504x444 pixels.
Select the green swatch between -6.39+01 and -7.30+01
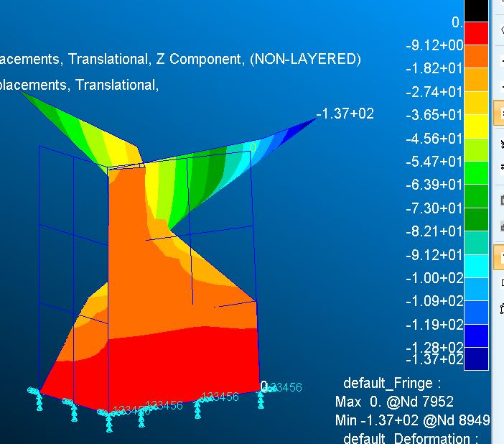coord(476,196)
